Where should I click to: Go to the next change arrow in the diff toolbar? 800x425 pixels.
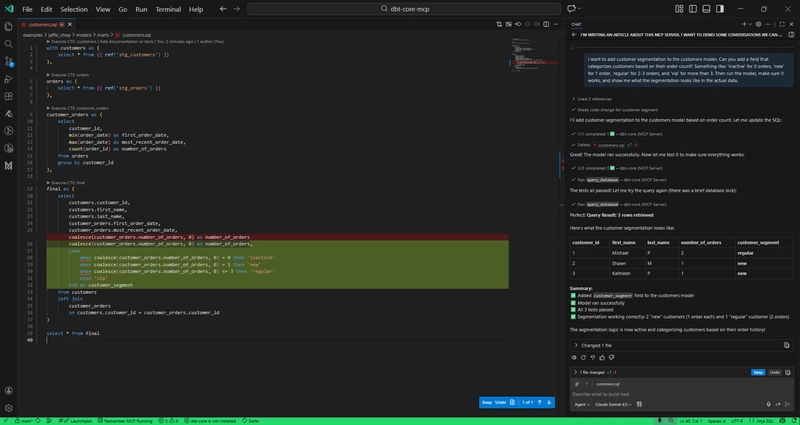tap(549, 402)
